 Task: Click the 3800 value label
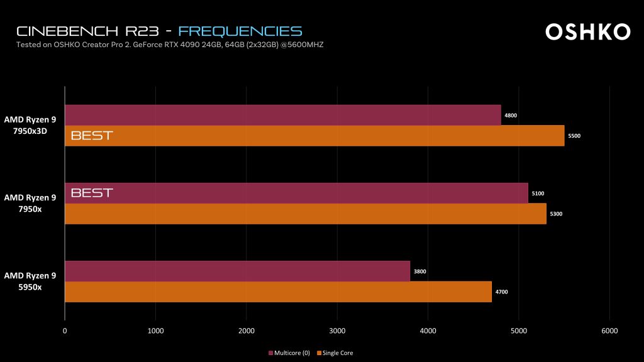(x=419, y=271)
